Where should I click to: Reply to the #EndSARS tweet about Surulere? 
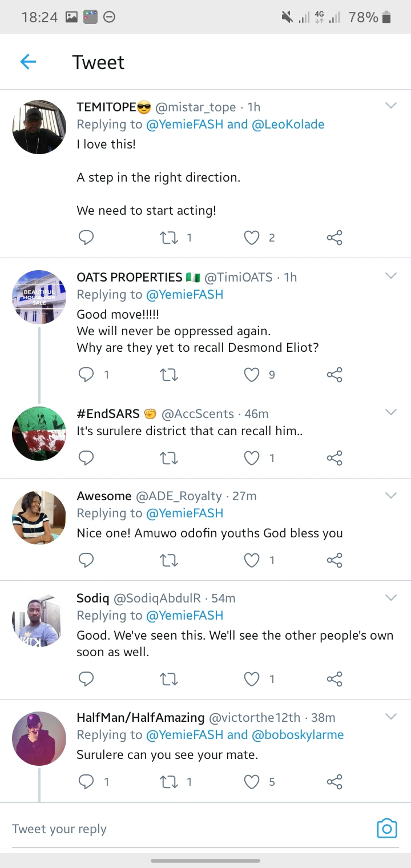click(86, 457)
